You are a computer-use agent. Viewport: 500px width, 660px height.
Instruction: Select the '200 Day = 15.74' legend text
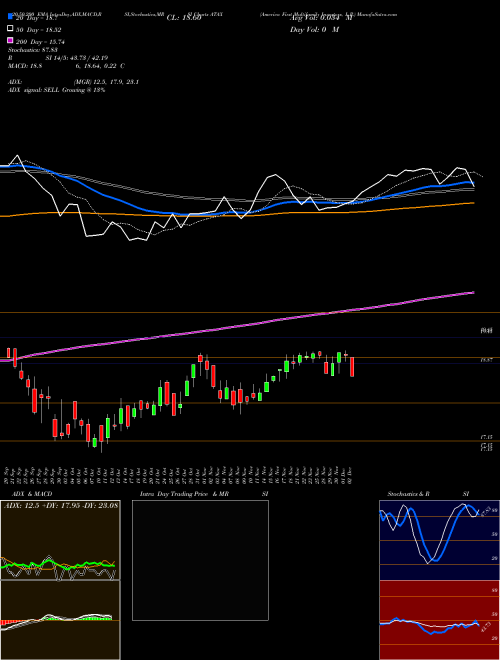point(40,42)
